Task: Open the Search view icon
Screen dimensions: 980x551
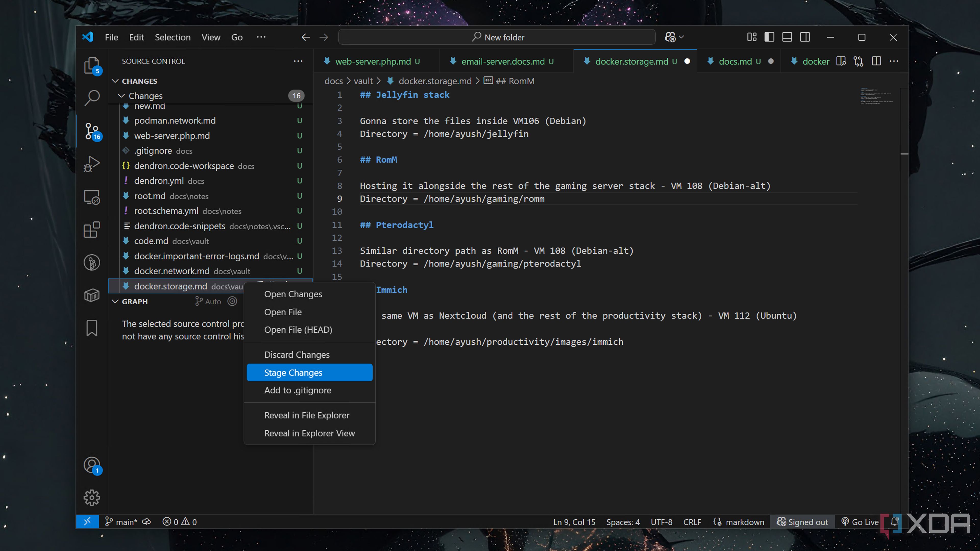Action: pyautogui.click(x=92, y=98)
